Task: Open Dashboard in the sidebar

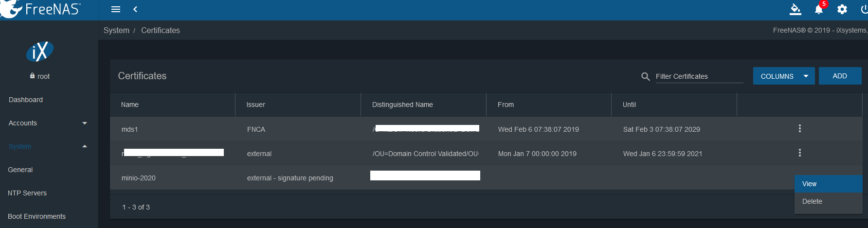Action: 26,100
